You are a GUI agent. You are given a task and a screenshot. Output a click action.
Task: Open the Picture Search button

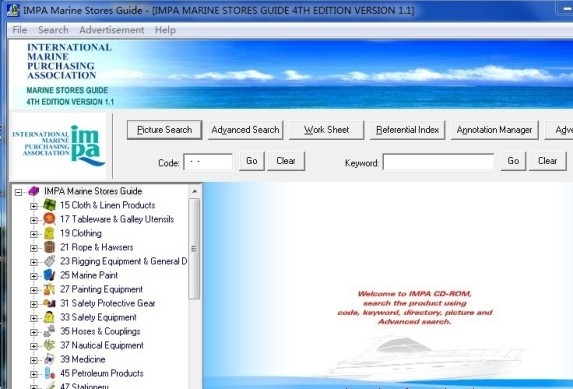(164, 130)
